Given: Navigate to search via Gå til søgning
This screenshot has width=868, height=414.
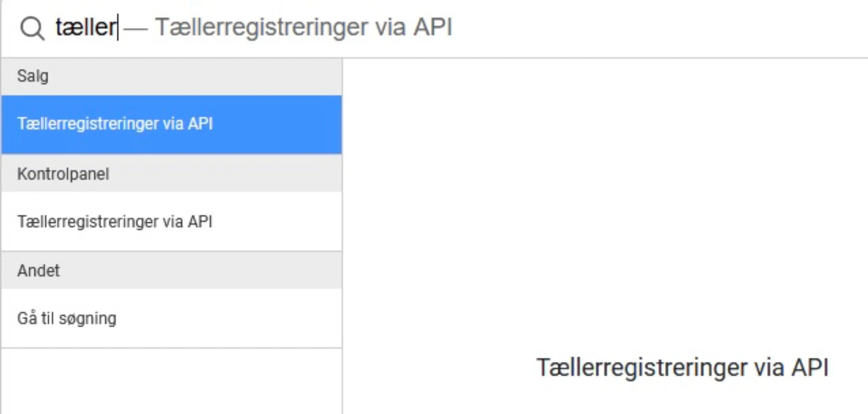Looking at the screenshot, I should [67, 317].
